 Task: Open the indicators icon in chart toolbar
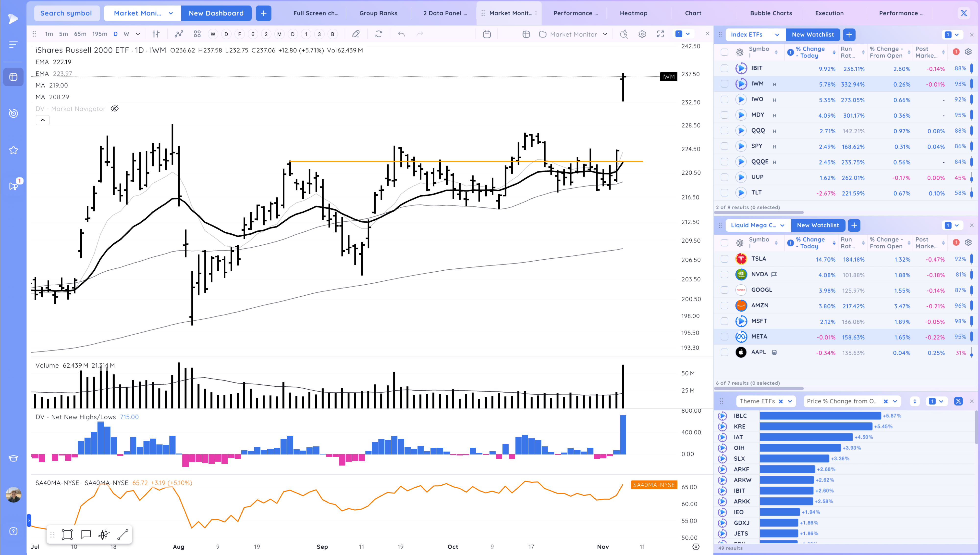pyautogui.click(x=179, y=34)
